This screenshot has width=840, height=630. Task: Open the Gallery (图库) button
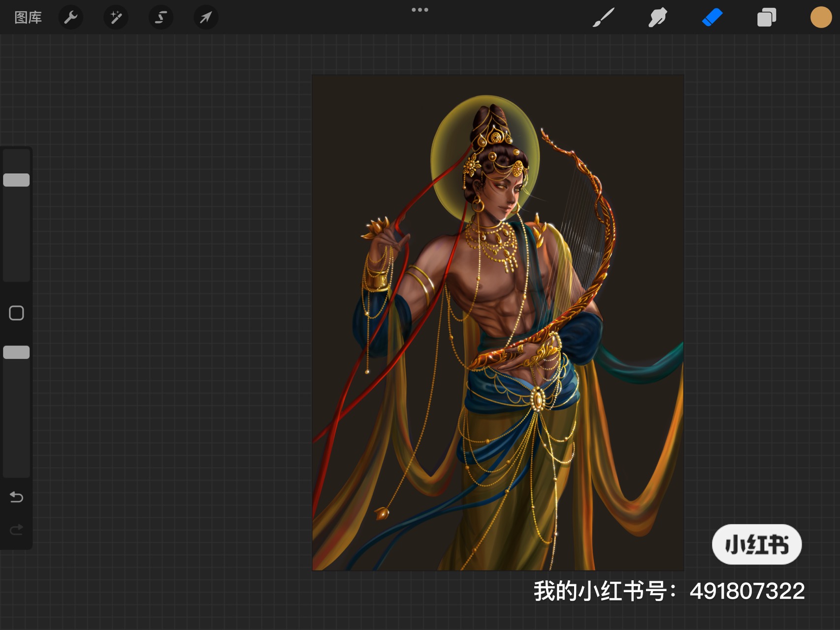(28, 18)
